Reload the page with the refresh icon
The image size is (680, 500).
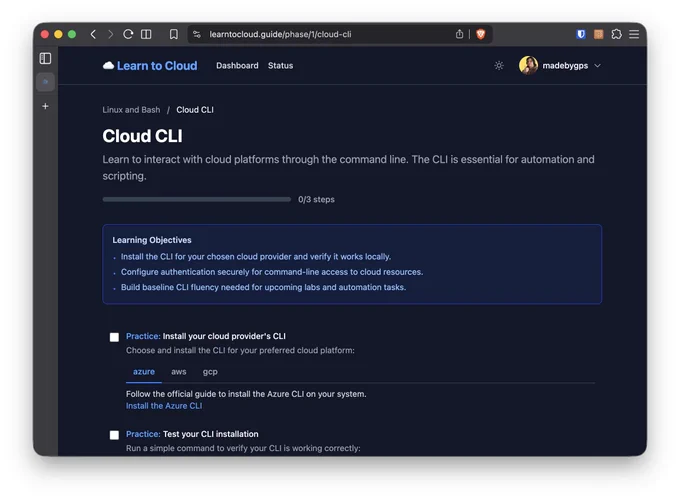click(x=128, y=34)
